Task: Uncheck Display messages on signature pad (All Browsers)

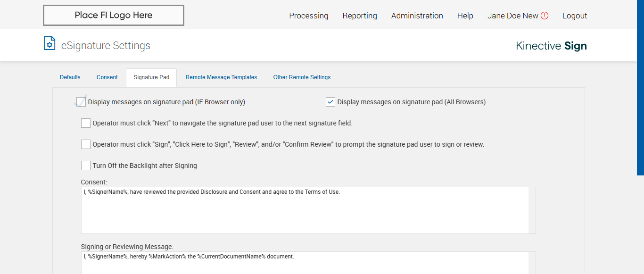Action: click(330, 102)
